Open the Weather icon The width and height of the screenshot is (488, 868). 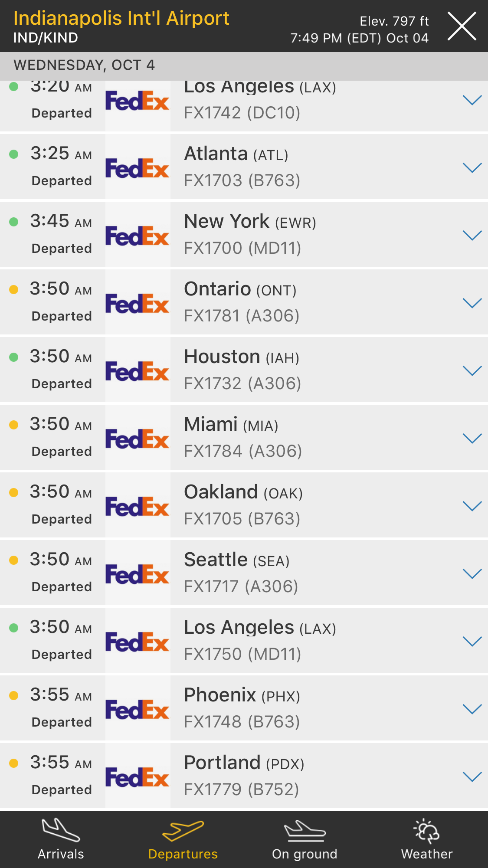click(427, 831)
